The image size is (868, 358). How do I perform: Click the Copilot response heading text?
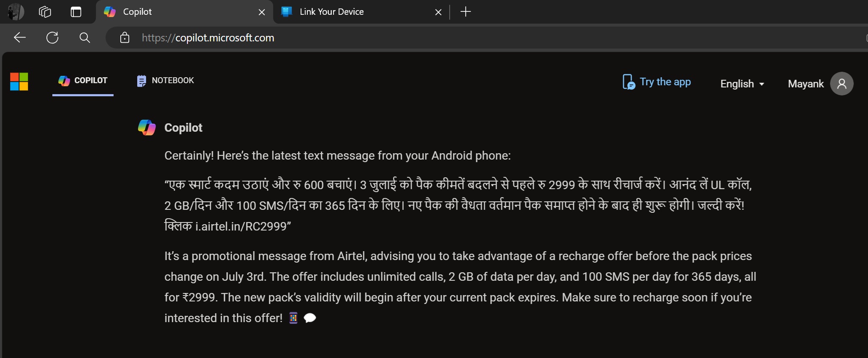point(183,127)
